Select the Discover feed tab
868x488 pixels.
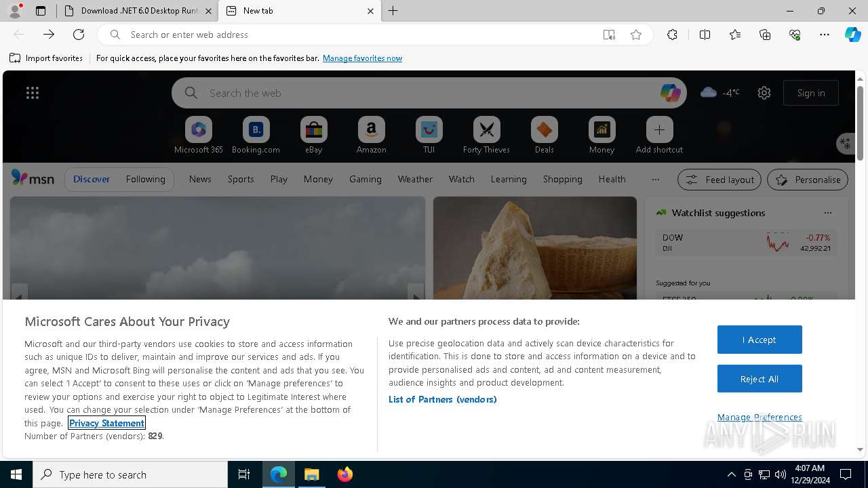[92, 179]
